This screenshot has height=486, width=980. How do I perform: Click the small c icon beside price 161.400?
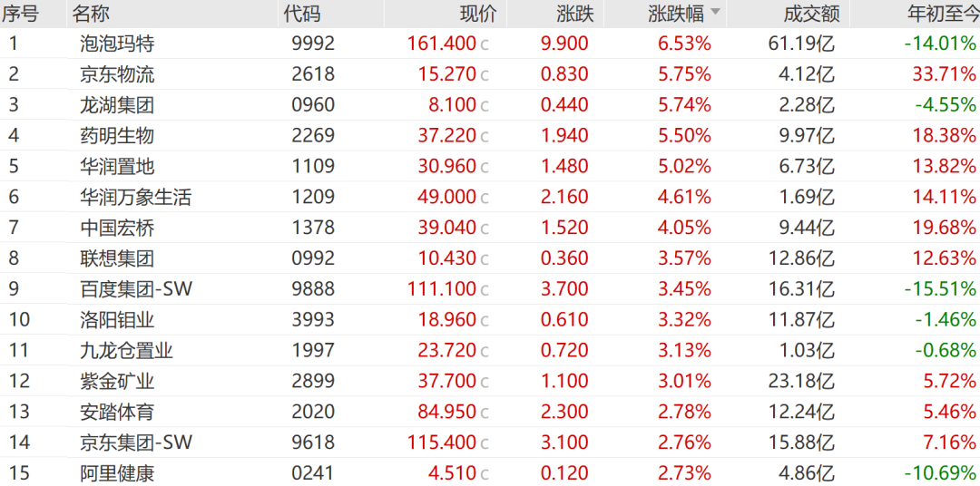[485, 44]
